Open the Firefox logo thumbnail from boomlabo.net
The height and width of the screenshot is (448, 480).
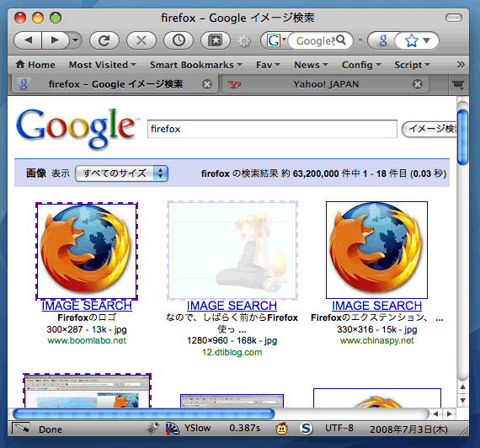pyautogui.click(x=87, y=251)
